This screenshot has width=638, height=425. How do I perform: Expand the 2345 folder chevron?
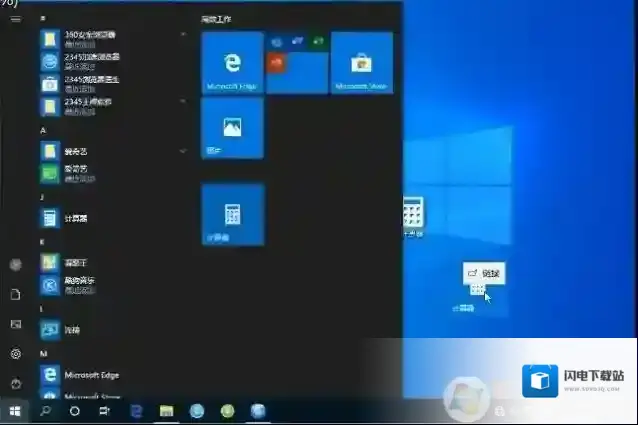(x=183, y=101)
